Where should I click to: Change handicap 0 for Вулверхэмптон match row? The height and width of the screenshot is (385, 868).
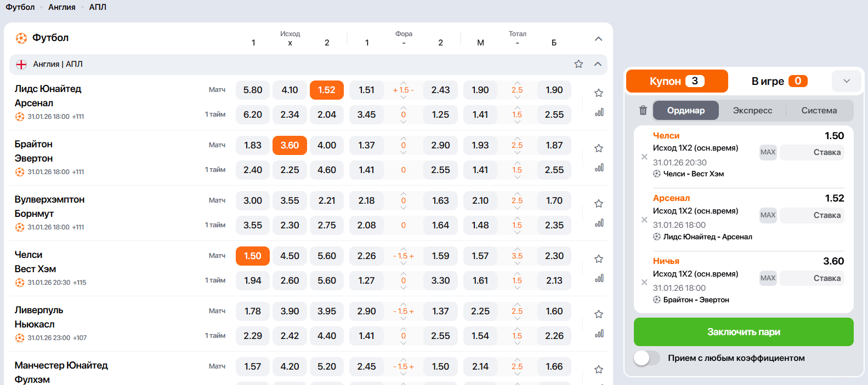pos(404,200)
